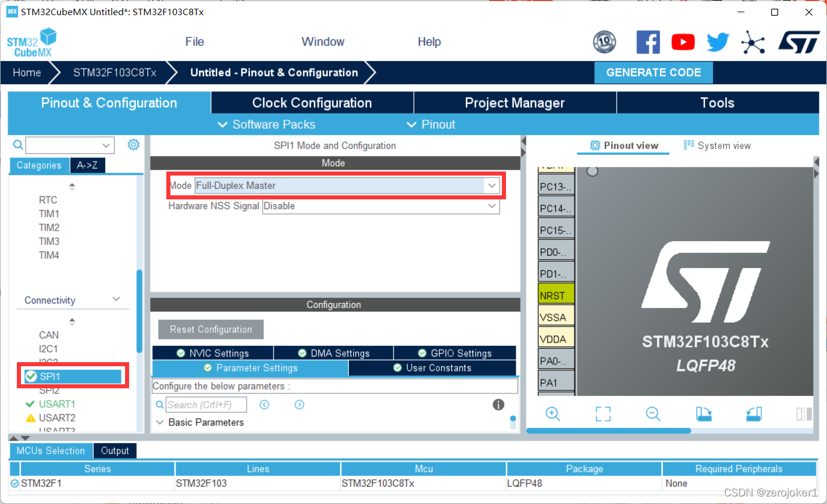Image resolution: width=827 pixels, height=504 pixels.
Task: Go to the next parameter search result
Action: (299, 405)
